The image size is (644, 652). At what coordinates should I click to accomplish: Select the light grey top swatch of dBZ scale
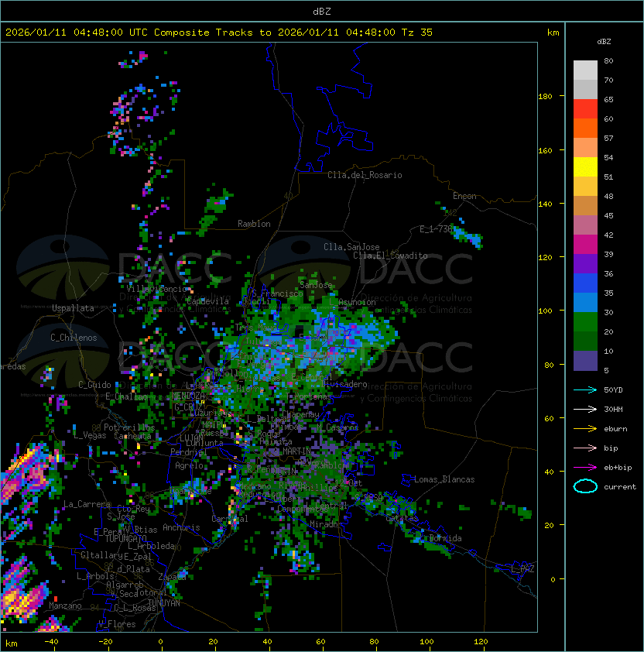click(x=585, y=70)
